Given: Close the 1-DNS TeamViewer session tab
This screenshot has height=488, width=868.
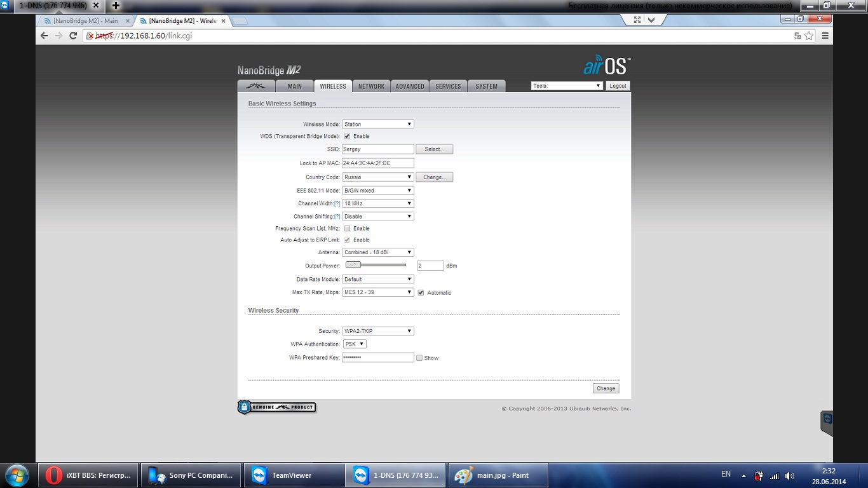Looking at the screenshot, I should (x=95, y=5).
